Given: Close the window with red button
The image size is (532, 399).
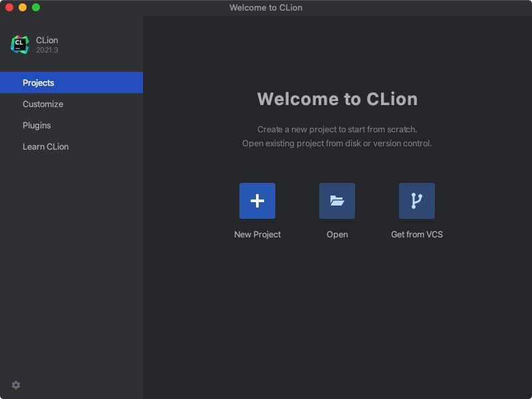Looking at the screenshot, I should 9,7.
